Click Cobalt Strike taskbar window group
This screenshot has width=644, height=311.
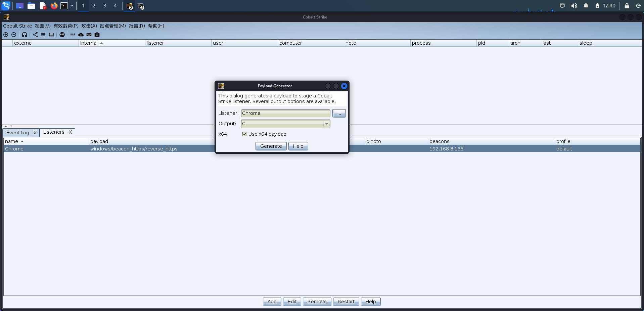[x=130, y=6]
